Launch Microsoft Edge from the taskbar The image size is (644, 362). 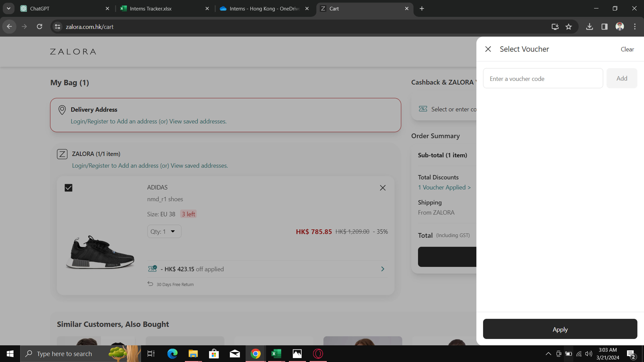point(172,353)
